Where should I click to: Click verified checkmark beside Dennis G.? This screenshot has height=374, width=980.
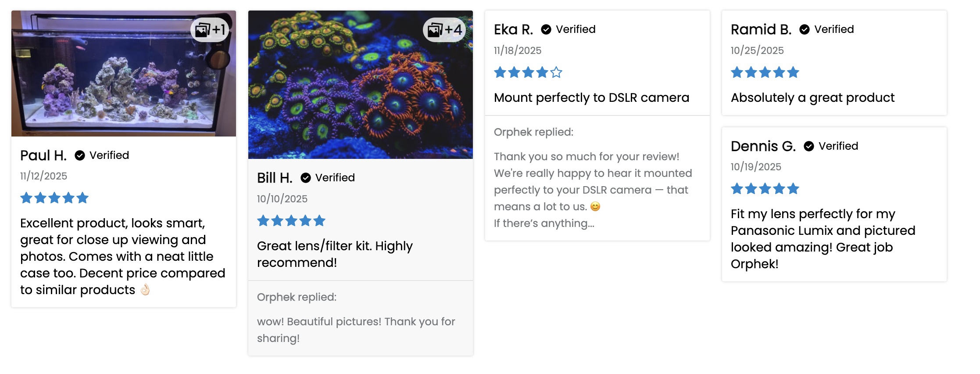(x=809, y=146)
